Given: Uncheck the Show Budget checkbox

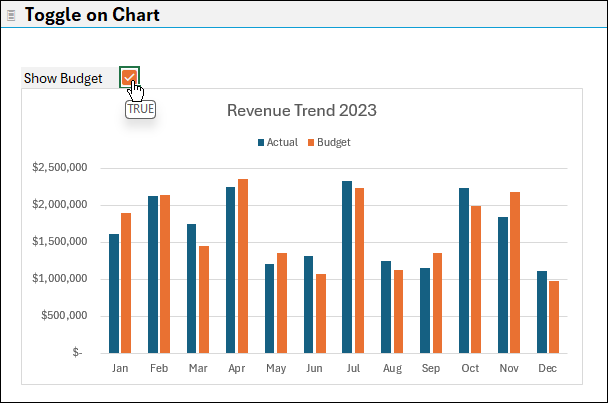Looking at the screenshot, I should click(x=129, y=78).
